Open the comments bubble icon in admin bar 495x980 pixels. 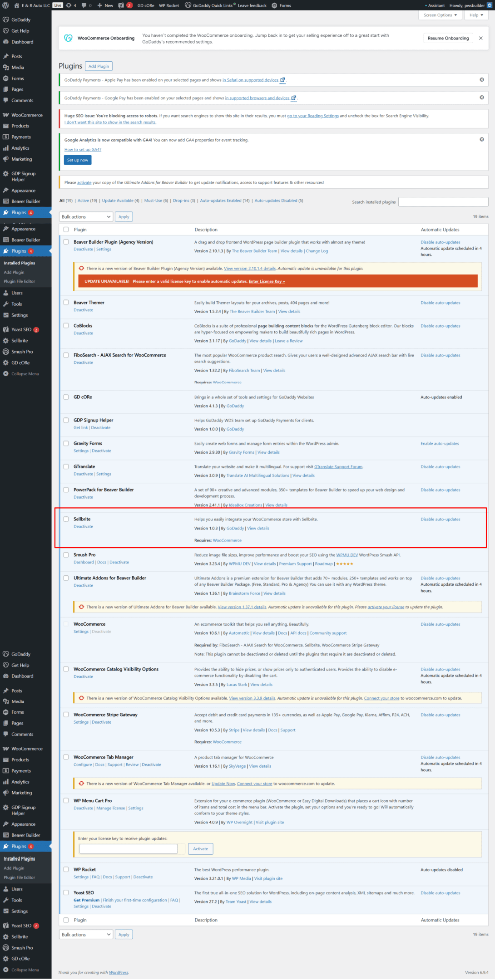[x=84, y=5]
